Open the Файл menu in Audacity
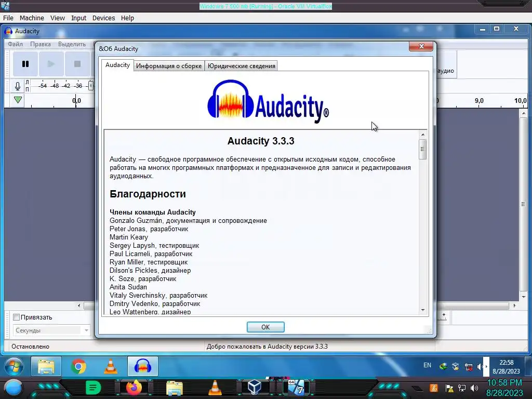532x399 pixels. point(15,44)
